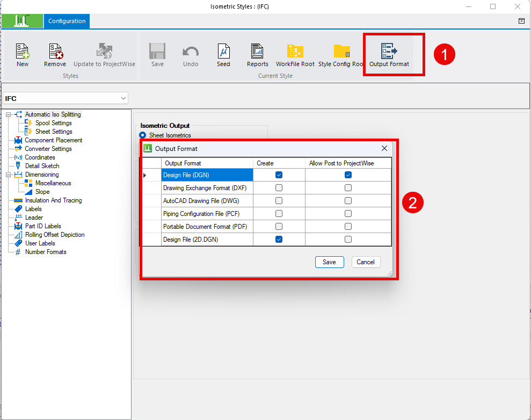
Task: Select the Piping Configuration File (PCF) row
Action: coord(266,213)
